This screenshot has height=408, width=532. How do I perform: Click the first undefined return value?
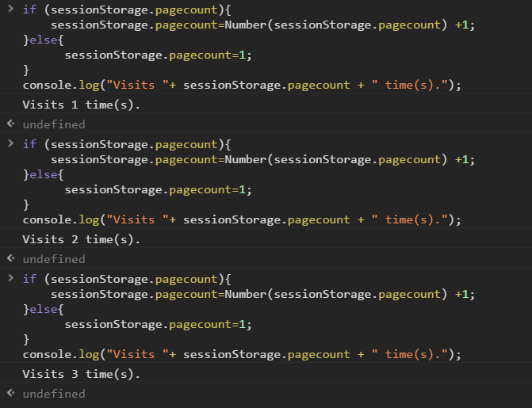54,124
